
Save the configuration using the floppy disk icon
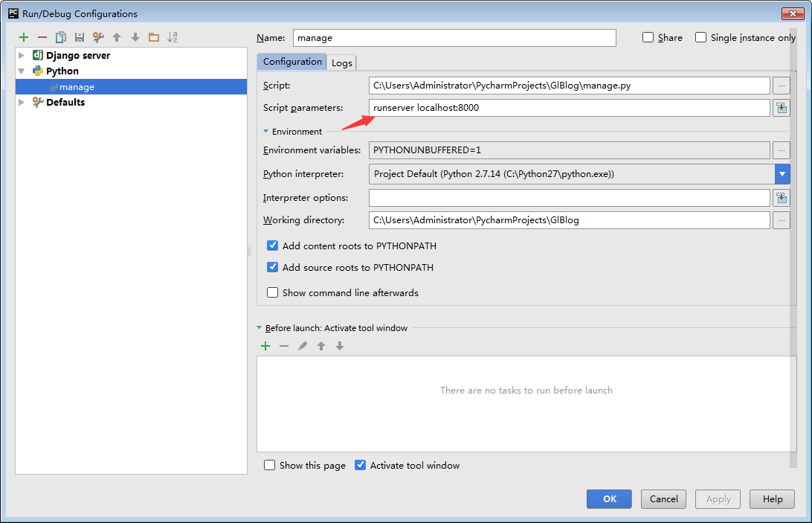tap(80, 37)
